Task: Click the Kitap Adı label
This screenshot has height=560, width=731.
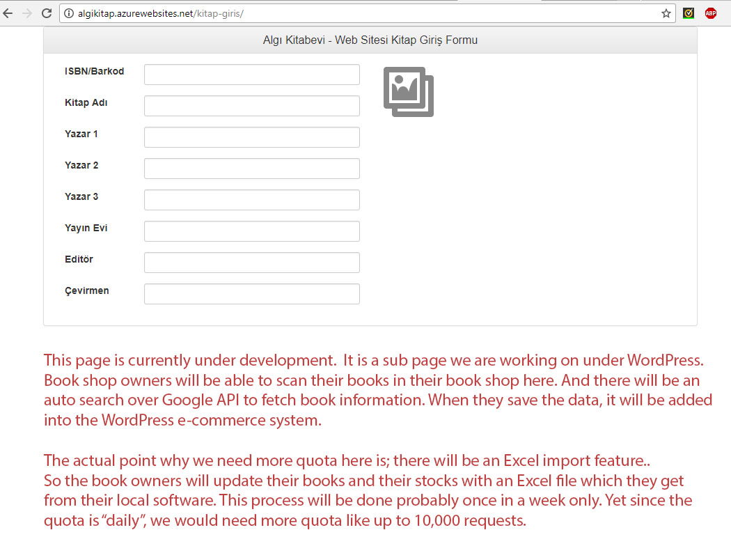Action: coord(86,102)
